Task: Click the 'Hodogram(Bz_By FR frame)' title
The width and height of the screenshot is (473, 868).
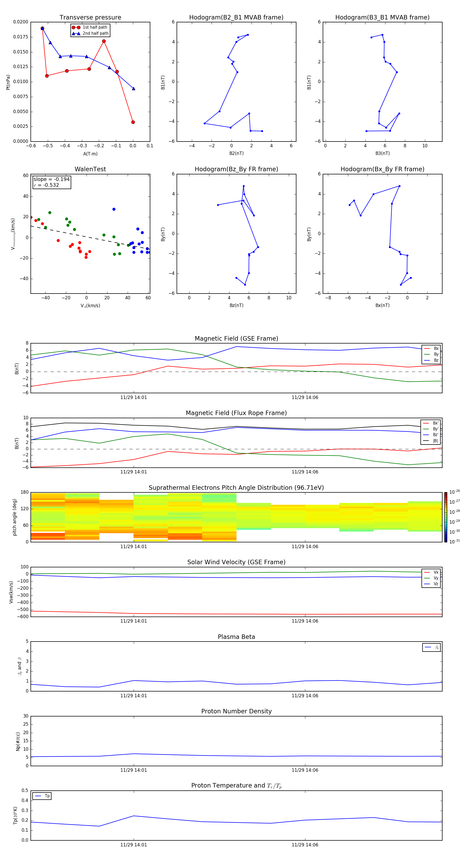Action: (236, 169)
